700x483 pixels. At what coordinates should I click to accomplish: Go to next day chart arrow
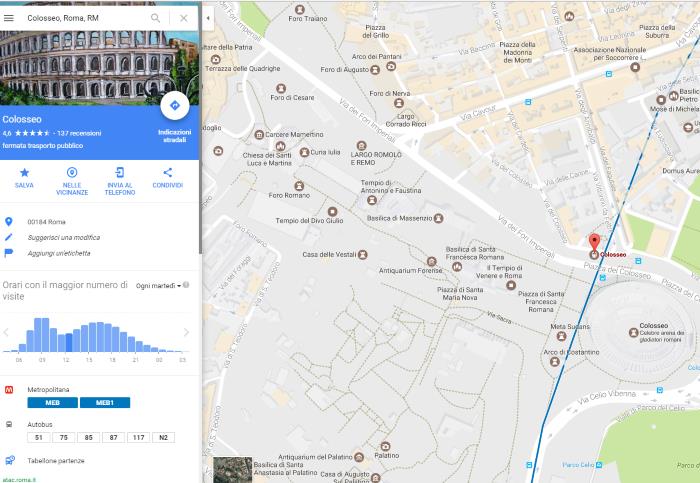coord(186,332)
